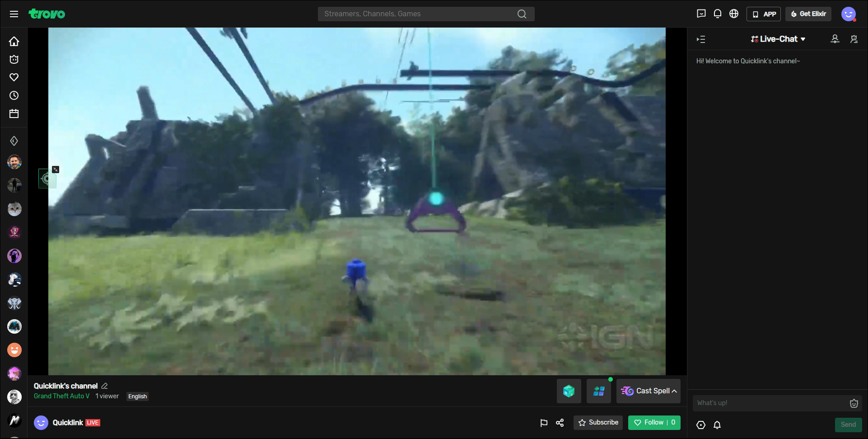Close the floating widget beside the player
The width and height of the screenshot is (868, 439).
tap(56, 170)
